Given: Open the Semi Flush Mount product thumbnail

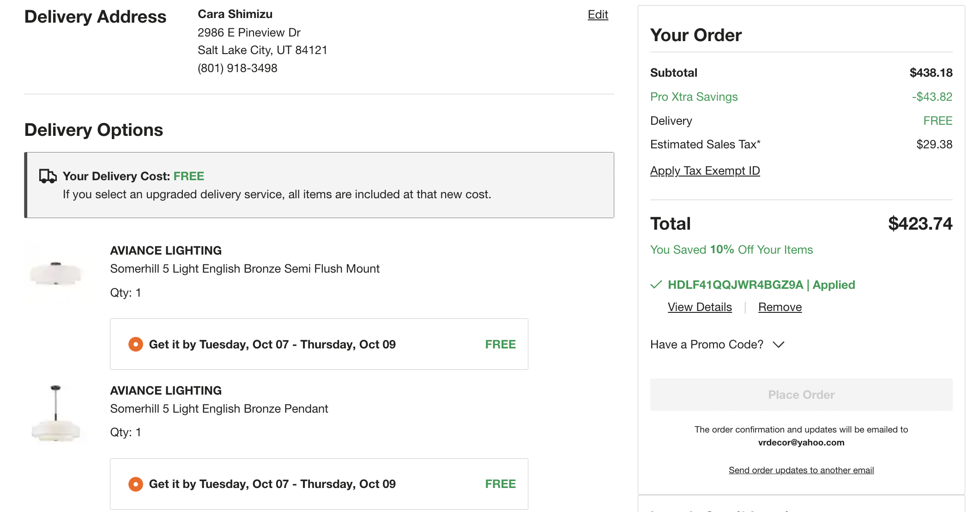Looking at the screenshot, I should pyautogui.click(x=56, y=273).
